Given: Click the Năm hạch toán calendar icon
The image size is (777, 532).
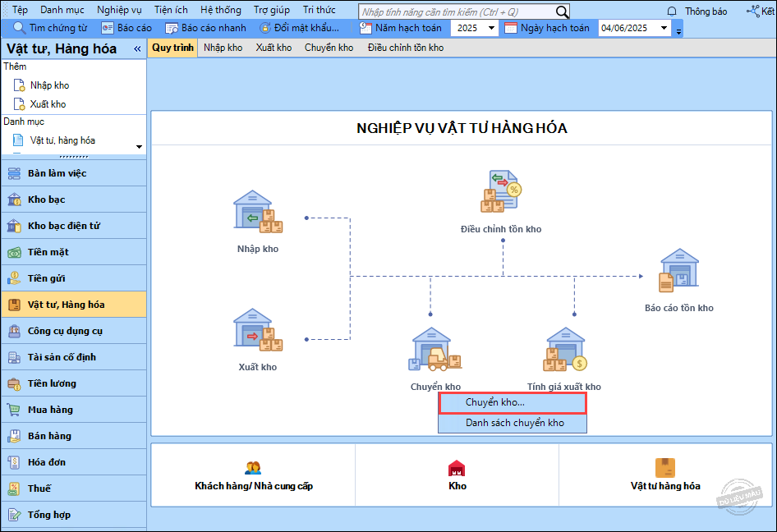Looking at the screenshot, I should point(366,28).
